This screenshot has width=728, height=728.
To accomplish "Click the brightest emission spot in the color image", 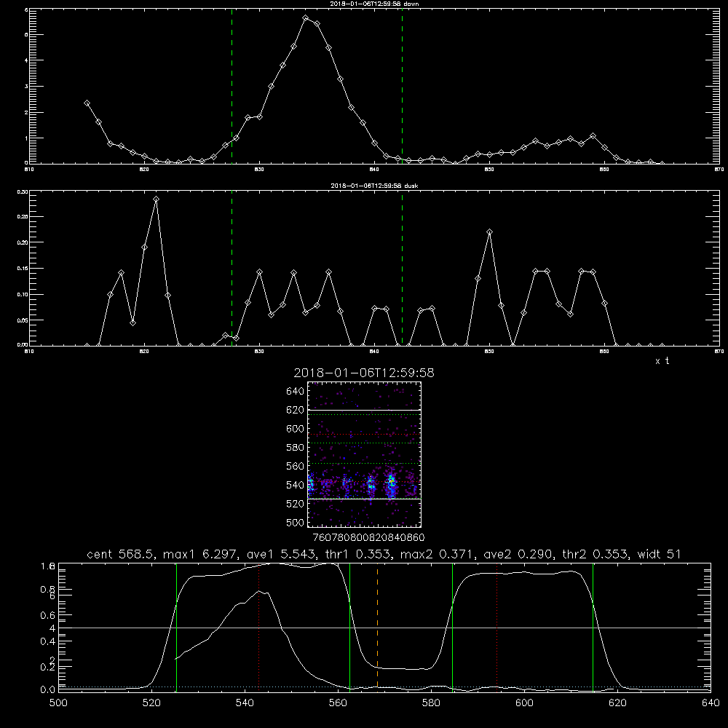I will [x=392, y=481].
